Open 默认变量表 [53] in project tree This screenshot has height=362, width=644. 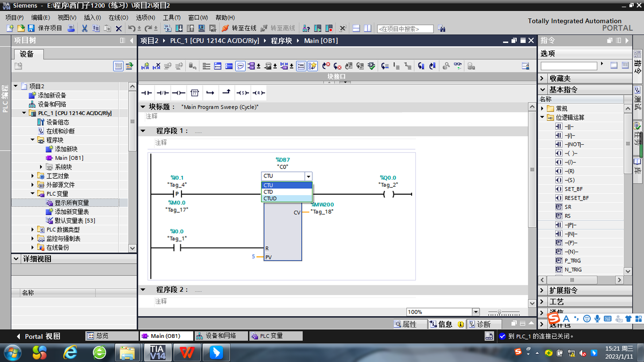point(74,220)
